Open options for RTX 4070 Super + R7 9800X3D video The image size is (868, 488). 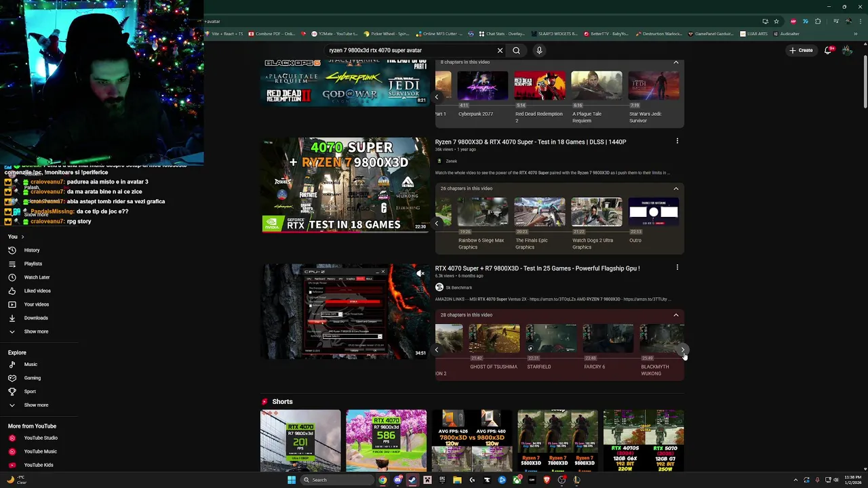pyautogui.click(x=677, y=267)
